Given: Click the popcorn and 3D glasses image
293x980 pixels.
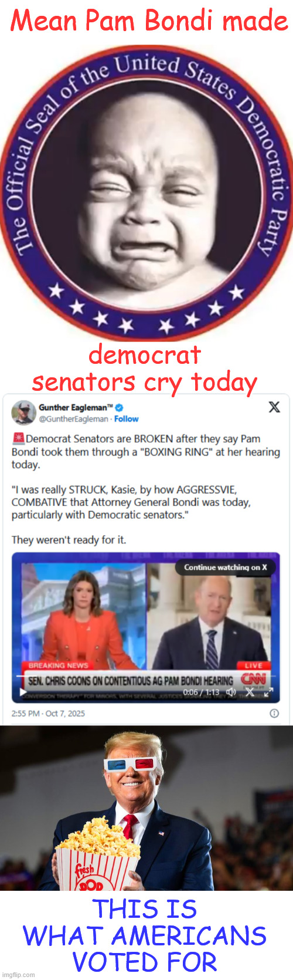Looking at the screenshot, I should tap(146, 808).
